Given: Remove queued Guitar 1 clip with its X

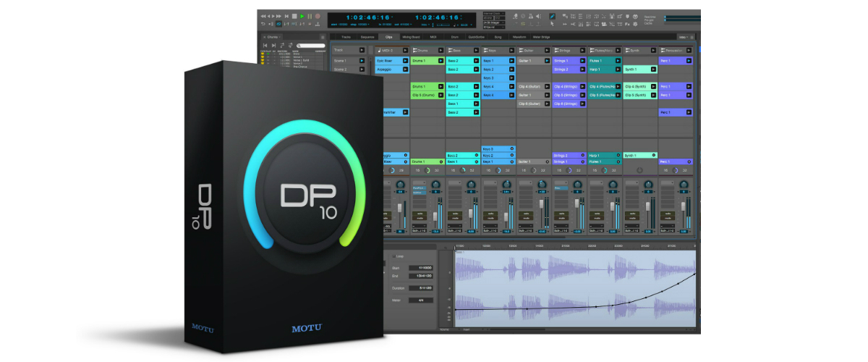Looking at the screenshot, I should (547, 161).
